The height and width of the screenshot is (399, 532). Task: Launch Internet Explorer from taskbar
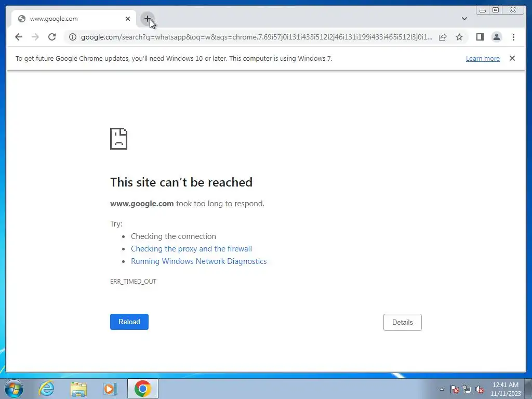pos(46,389)
